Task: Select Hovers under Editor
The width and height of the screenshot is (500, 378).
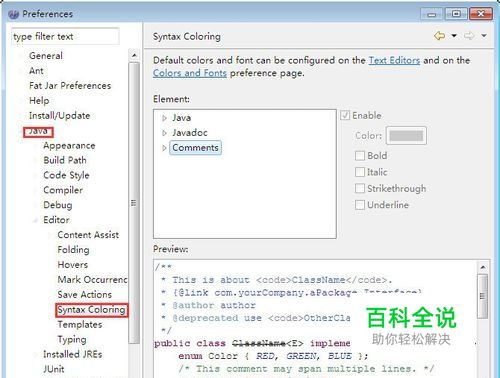Action: [x=73, y=265]
